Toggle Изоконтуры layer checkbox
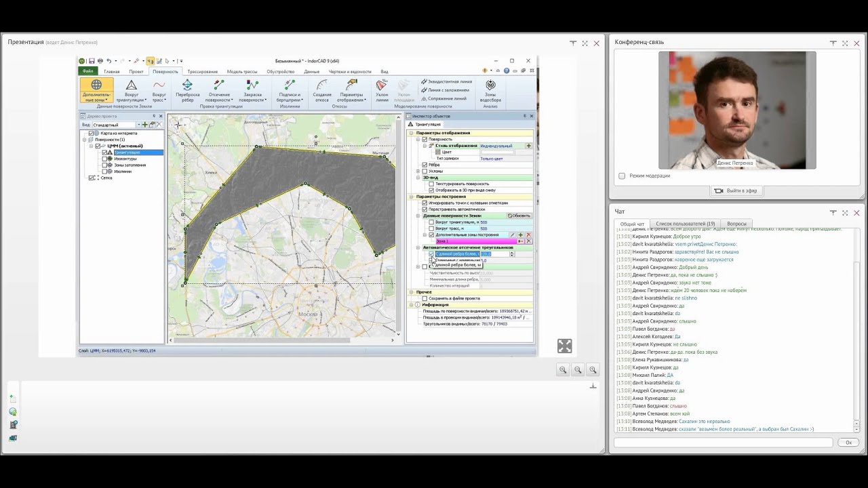Image resolution: width=868 pixels, height=488 pixels. click(104, 159)
